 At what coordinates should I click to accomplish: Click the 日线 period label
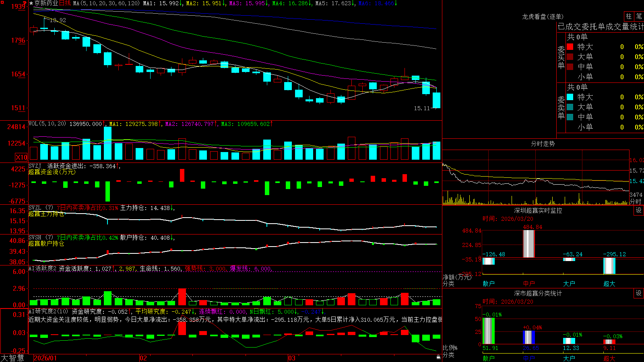tap(65, 3)
